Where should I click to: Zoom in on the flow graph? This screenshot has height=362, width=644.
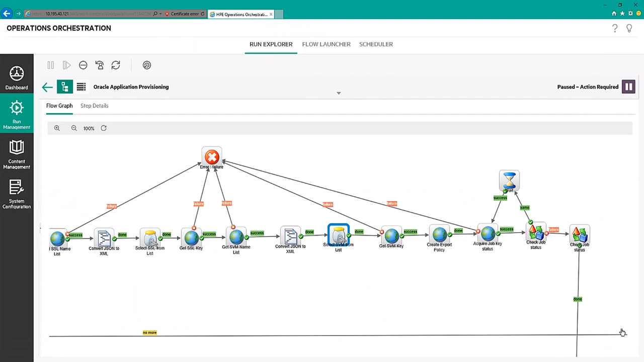click(x=57, y=128)
